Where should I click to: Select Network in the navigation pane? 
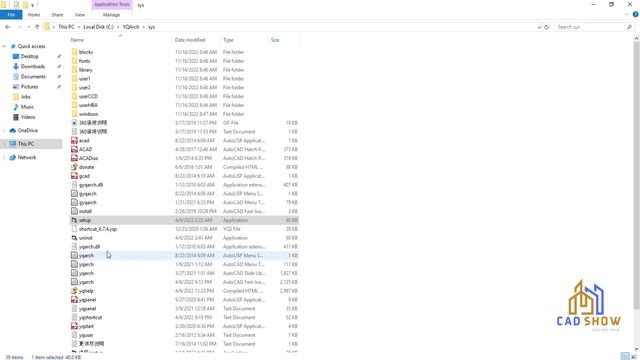tap(27, 158)
